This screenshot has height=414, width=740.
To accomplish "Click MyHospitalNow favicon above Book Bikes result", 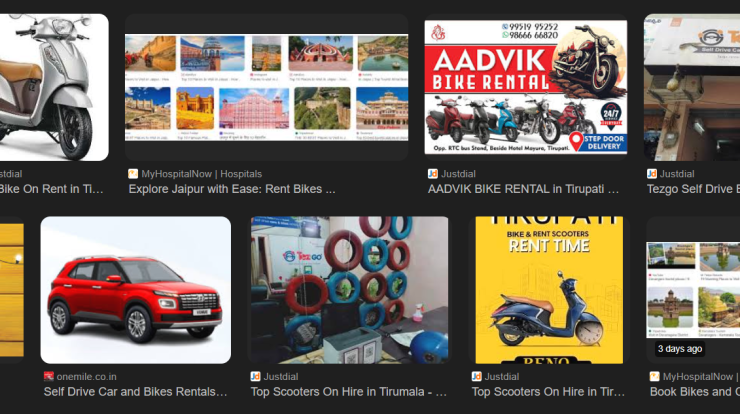I will [x=655, y=376].
